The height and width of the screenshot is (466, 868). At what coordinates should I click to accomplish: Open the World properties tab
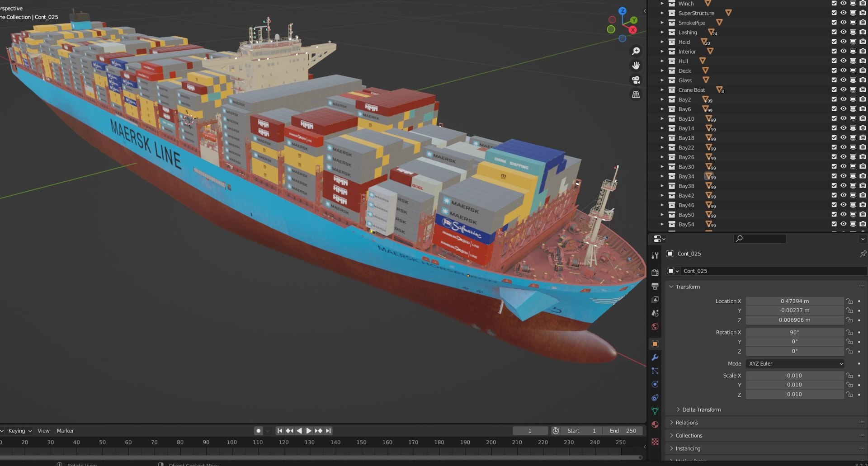[655, 326]
